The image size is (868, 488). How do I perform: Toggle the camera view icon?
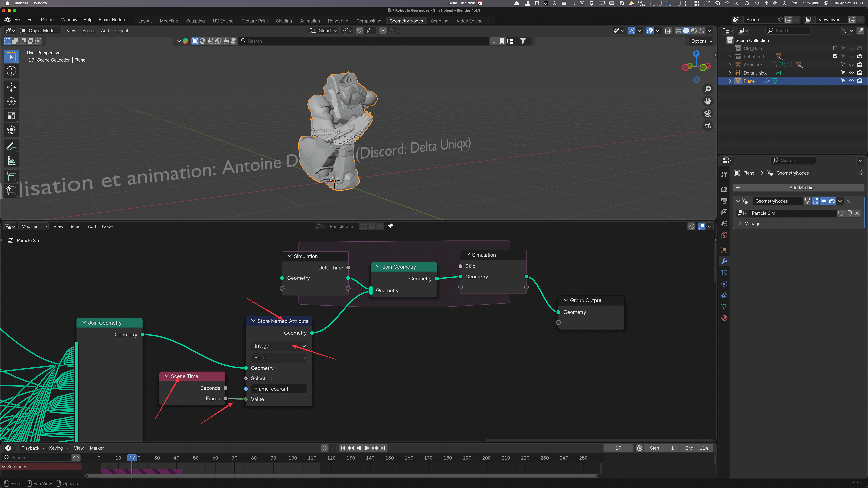click(x=708, y=113)
